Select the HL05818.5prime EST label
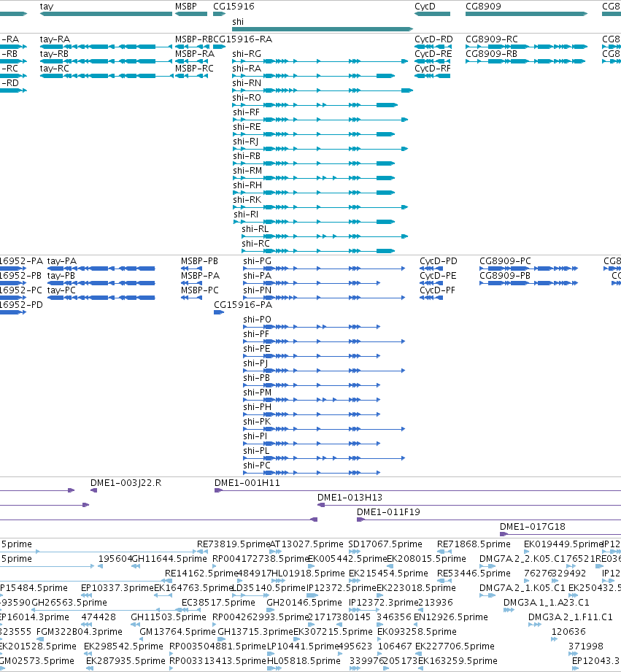The image size is (621, 672). pyautogui.click(x=304, y=661)
